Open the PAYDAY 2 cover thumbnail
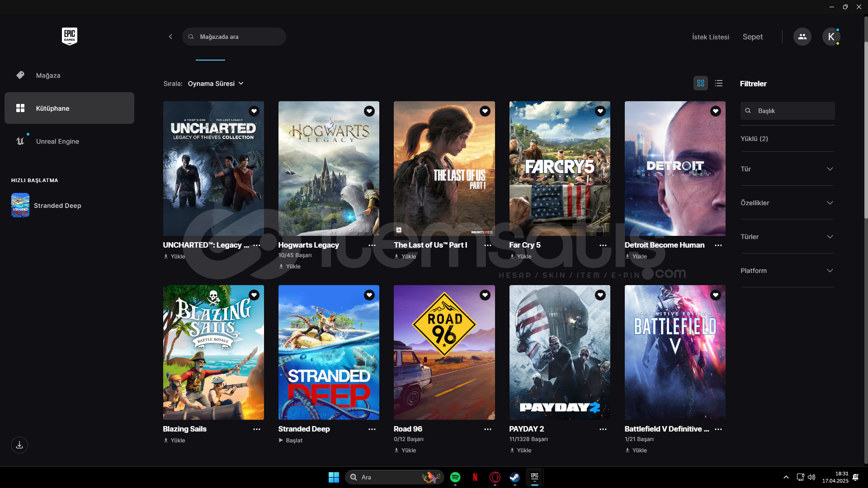This screenshot has height=488, width=868. (x=560, y=352)
